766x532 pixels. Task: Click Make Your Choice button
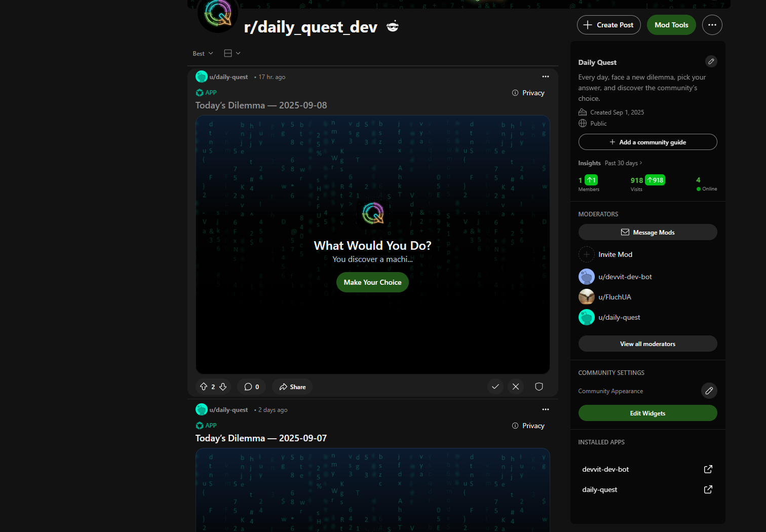(x=372, y=282)
